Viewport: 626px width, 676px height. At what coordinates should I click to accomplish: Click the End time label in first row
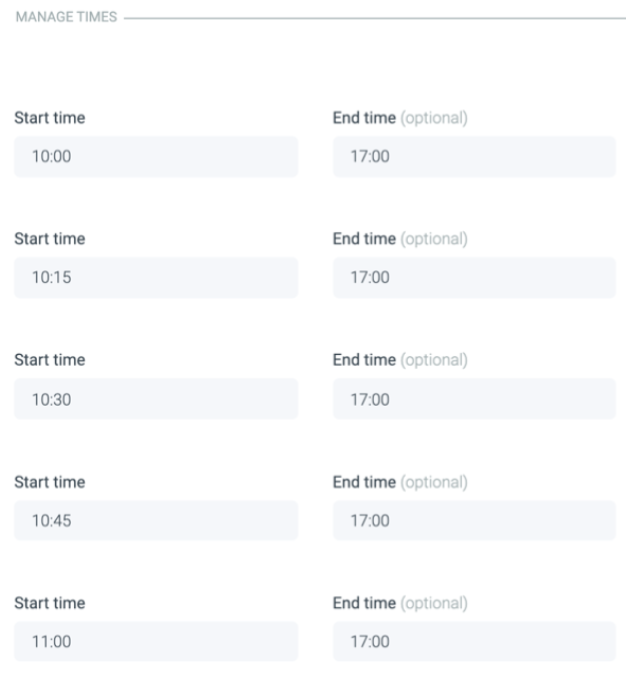(x=364, y=118)
